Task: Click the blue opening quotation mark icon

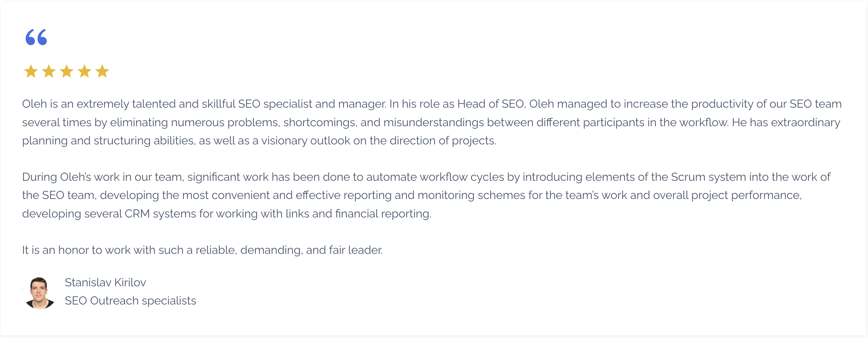Action: pyautogui.click(x=36, y=37)
